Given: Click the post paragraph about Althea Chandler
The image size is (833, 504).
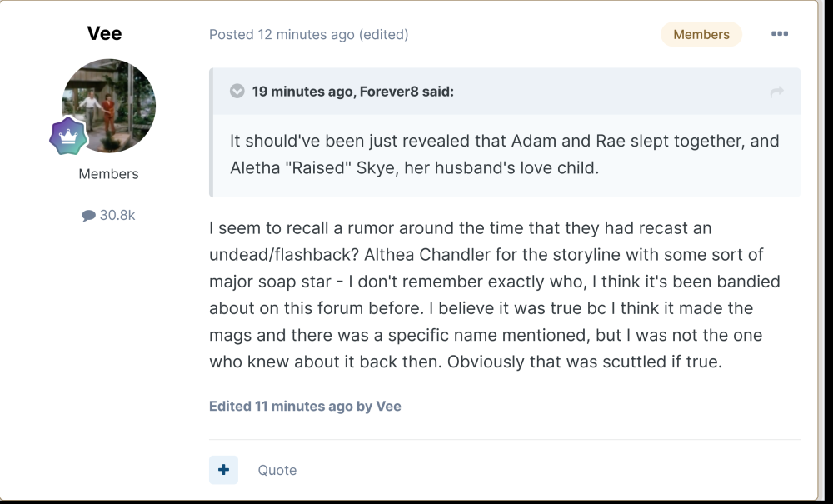Looking at the screenshot, I should click(494, 295).
